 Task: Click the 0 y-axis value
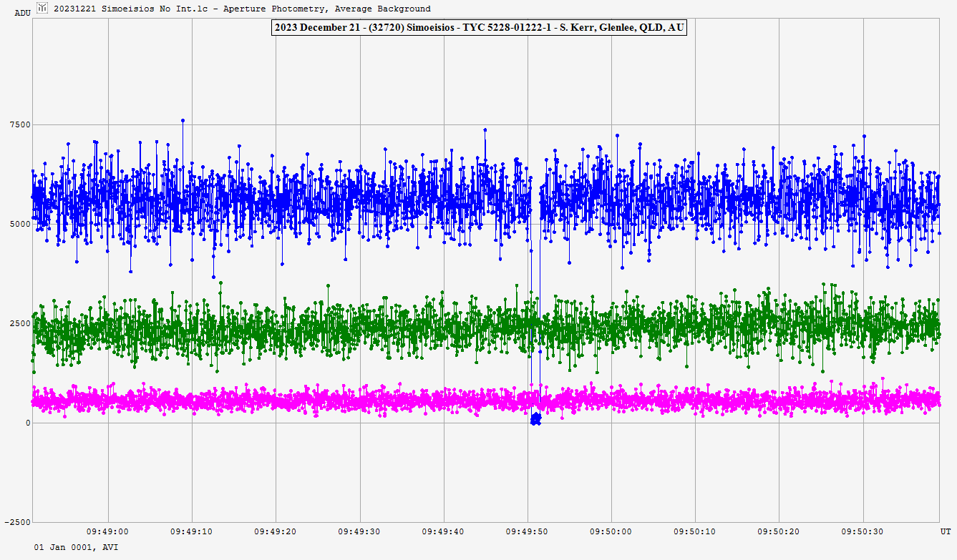(29, 423)
